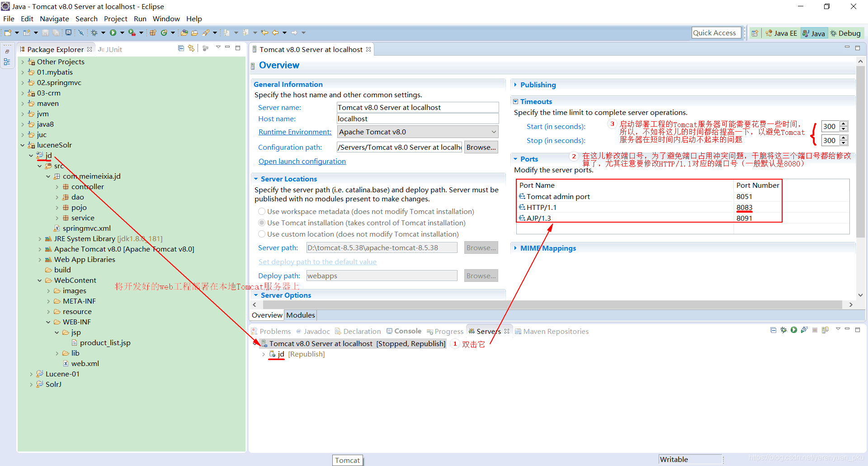
Task: Switch to Java perspective
Action: (x=814, y=33)
